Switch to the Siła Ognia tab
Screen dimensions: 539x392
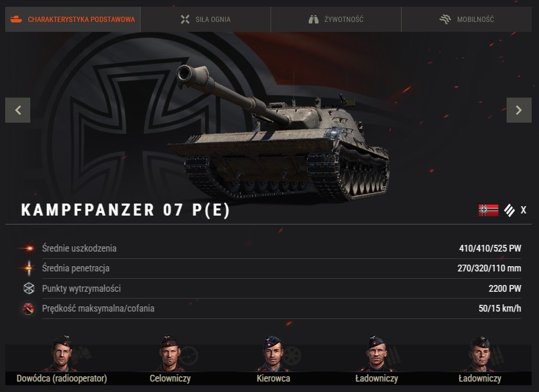click(x=206, y=19)
